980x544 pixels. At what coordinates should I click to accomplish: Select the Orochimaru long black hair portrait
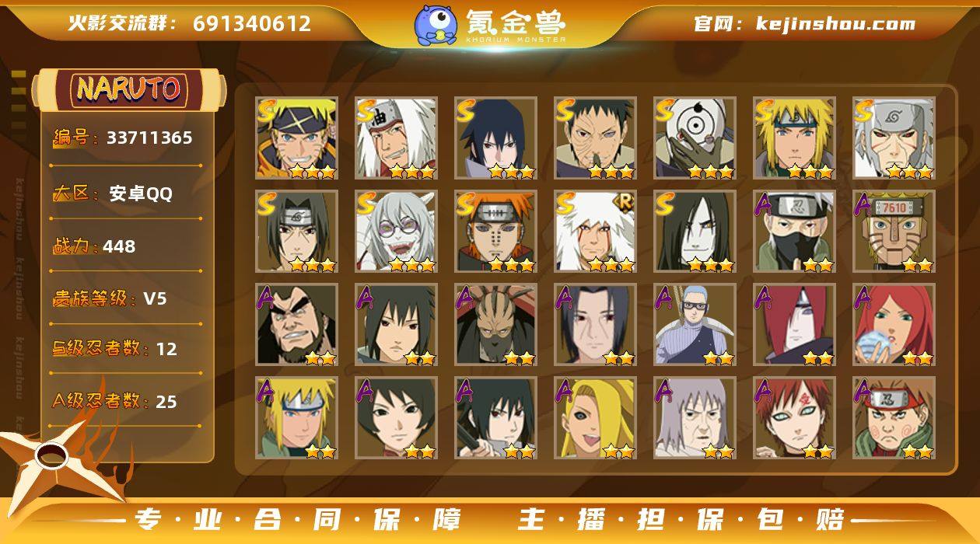pos(695,232)
